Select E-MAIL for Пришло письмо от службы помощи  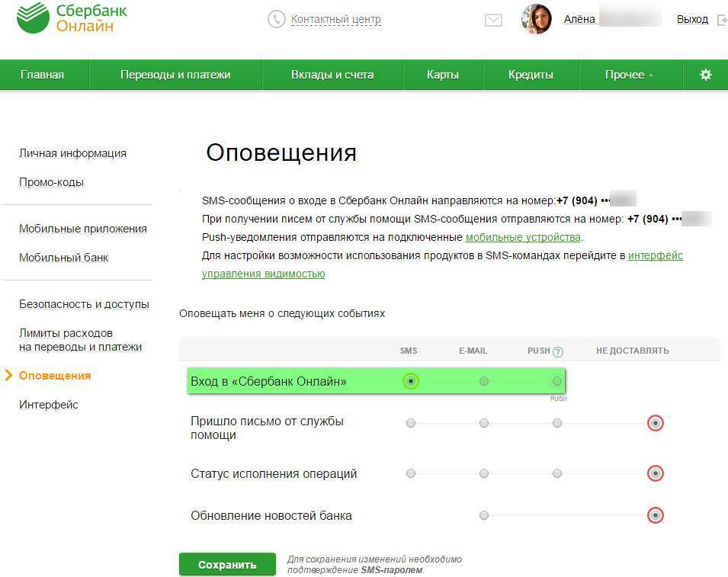[484, 423]
